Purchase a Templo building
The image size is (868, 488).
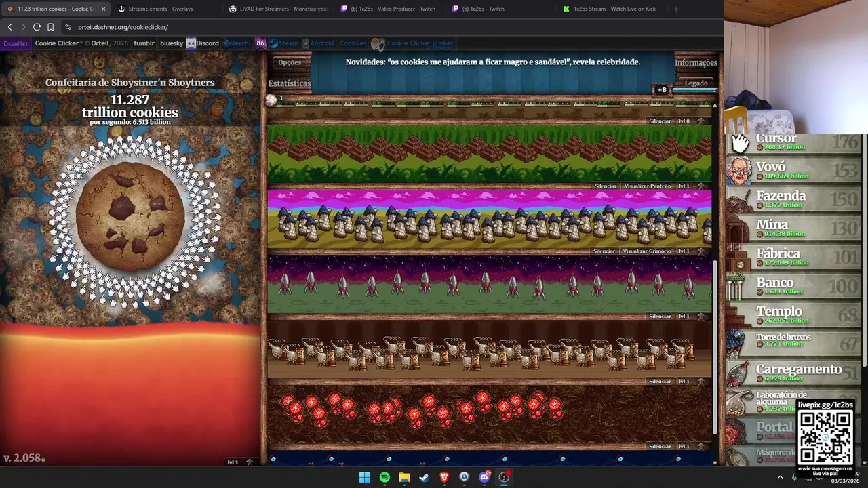coord(795,315)
